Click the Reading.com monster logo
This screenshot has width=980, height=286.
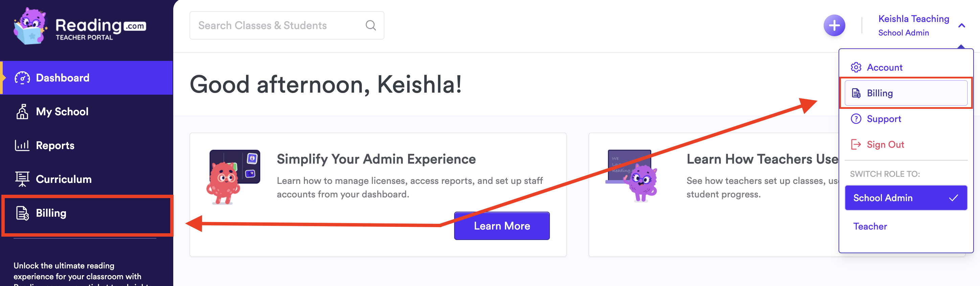click(x=30, y=26)
